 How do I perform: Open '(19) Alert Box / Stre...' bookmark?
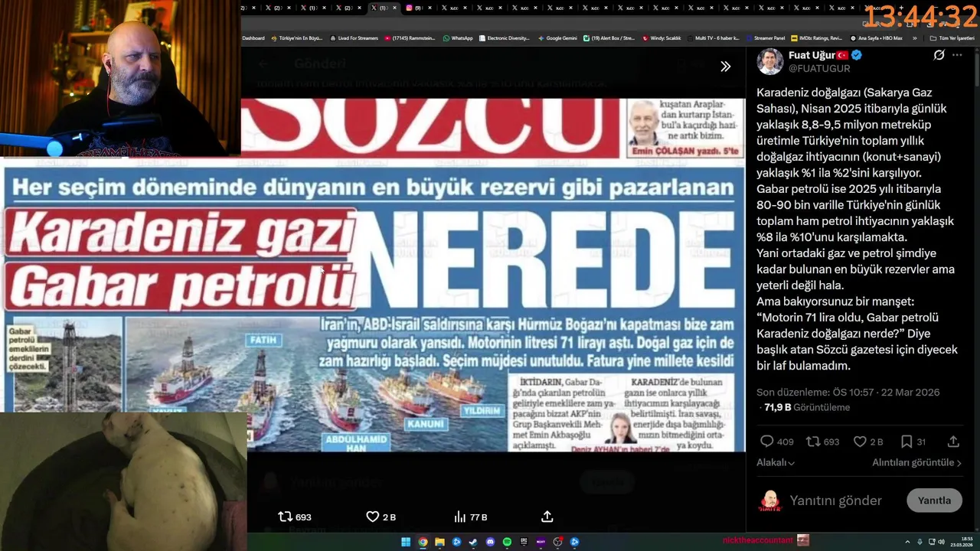[x=609, y=37]
